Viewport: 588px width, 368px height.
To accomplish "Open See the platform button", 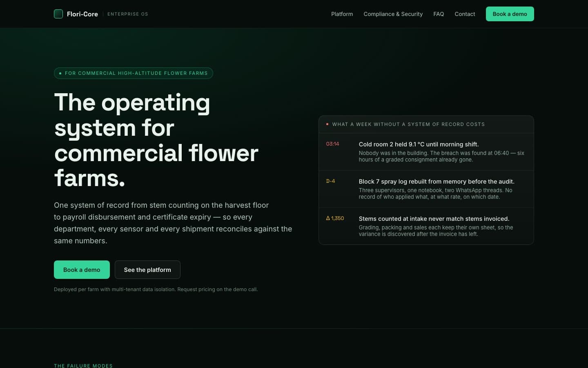I will coord(147,270).
